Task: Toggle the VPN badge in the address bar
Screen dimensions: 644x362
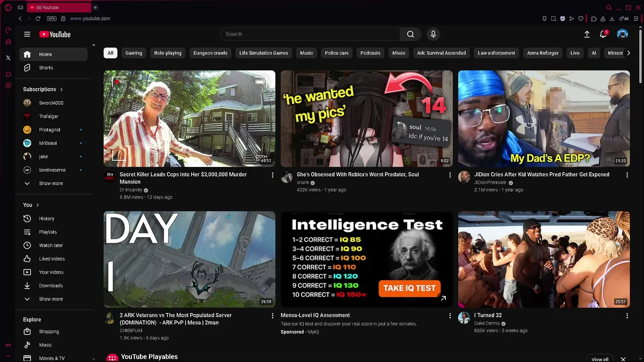Action: [x=51, y=19]
